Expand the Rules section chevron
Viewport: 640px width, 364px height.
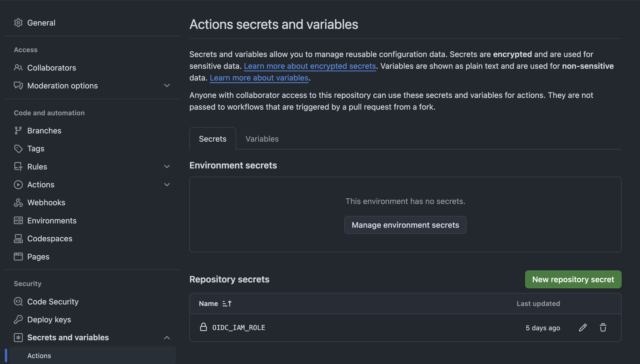point(167,166)
